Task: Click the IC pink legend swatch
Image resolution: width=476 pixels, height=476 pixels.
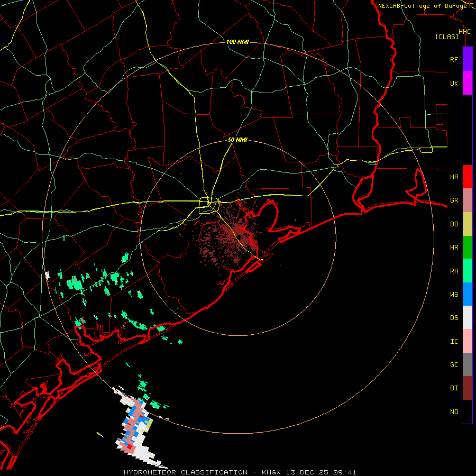Action: [x=467, y=341]
